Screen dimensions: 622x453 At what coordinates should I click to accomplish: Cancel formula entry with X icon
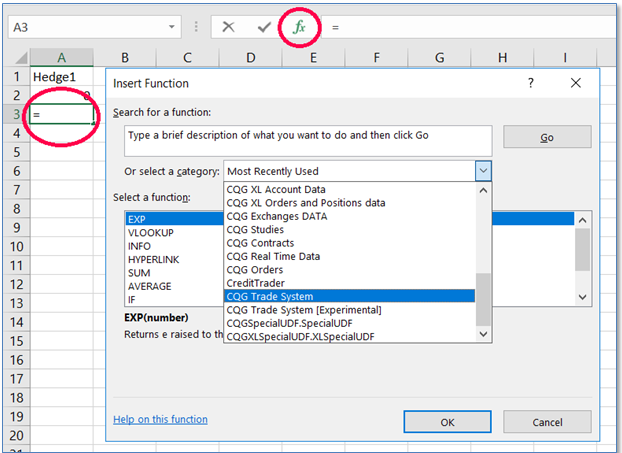[x=228, y=27]
